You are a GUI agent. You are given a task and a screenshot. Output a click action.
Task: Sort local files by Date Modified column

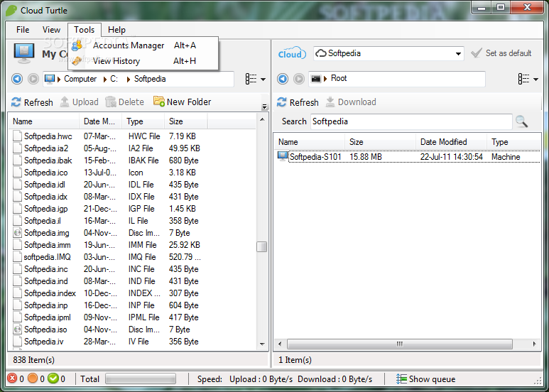[100, 121]
